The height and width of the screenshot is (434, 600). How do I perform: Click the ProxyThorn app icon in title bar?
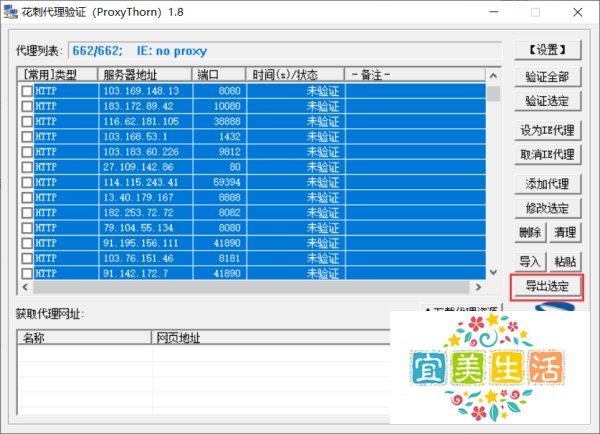pos(11,11)
